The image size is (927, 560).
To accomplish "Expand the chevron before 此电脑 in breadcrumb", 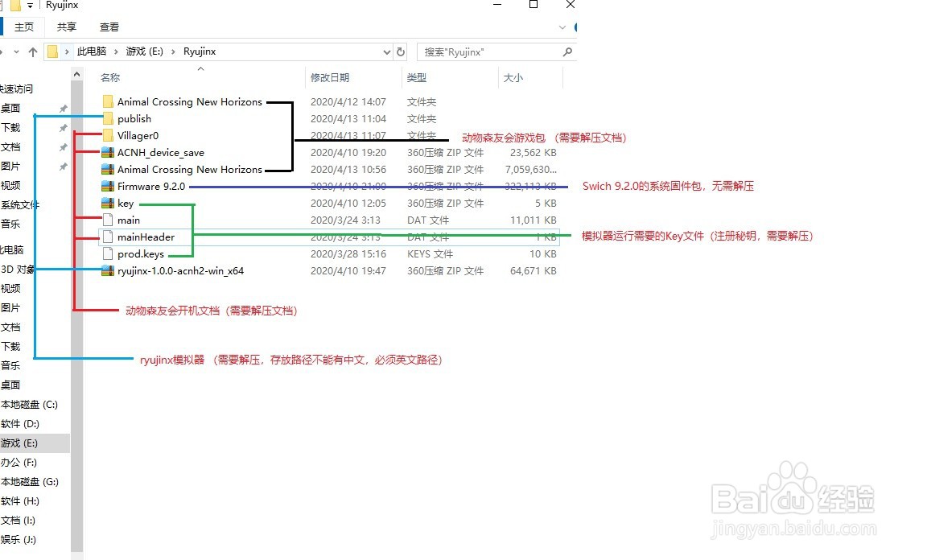I will pos(67,52).
